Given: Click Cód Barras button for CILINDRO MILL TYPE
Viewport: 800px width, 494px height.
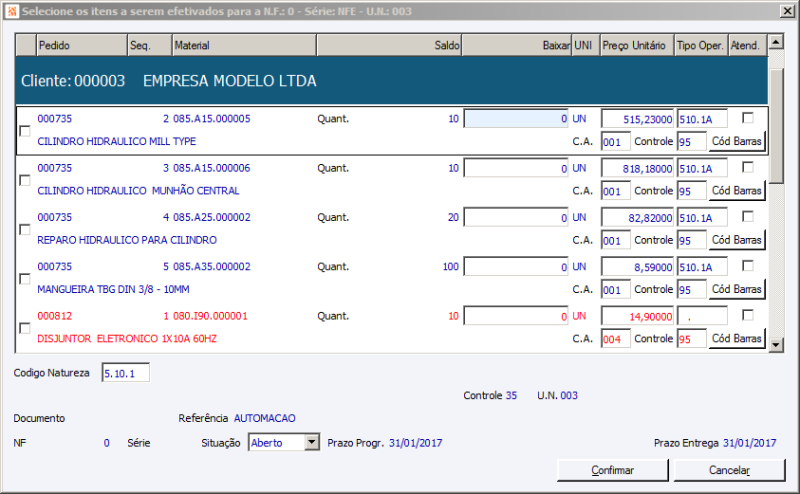Looking at the screenshot, I should (737, 141).
